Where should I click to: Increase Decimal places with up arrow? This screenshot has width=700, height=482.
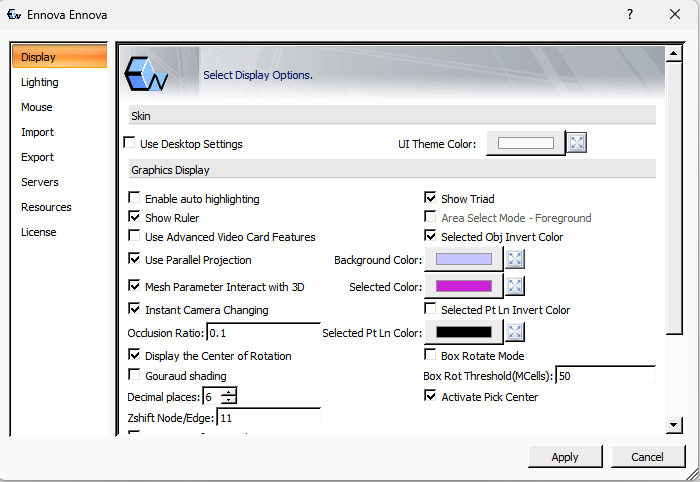(229, 392)
